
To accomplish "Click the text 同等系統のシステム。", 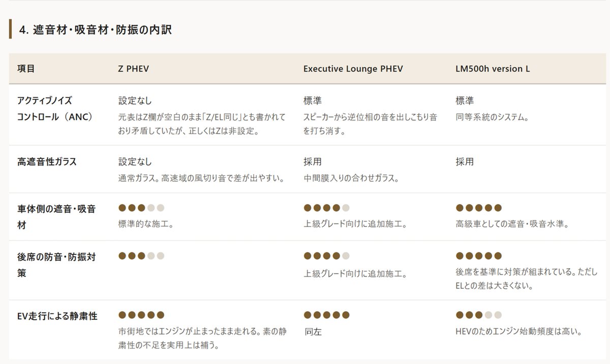I will pyautogui.click(x=493, y=117).
